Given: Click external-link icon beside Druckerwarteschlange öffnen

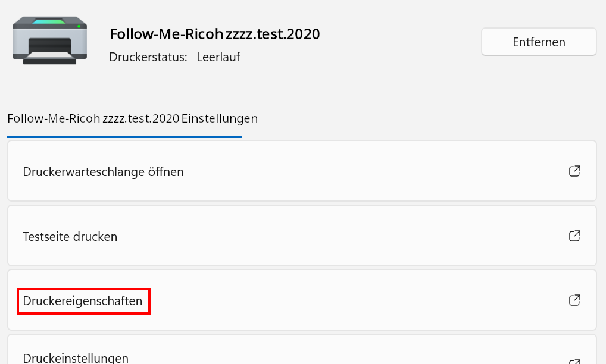Looking at the screenshot, I should [x=574, y=171].
